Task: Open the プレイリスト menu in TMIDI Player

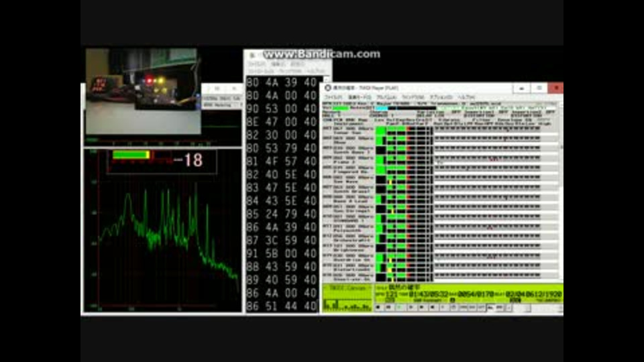Action: coord(386,97)
